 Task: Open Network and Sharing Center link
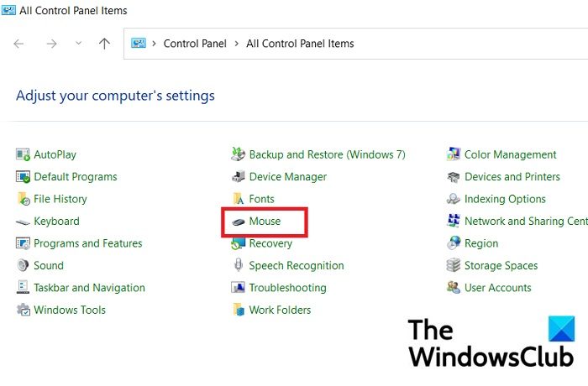(526, 221)
